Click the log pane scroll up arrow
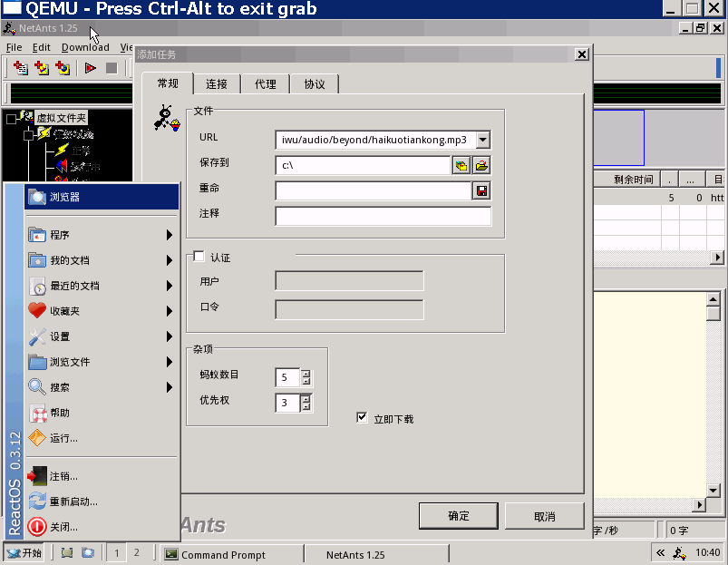 click(x=713, y=299)
